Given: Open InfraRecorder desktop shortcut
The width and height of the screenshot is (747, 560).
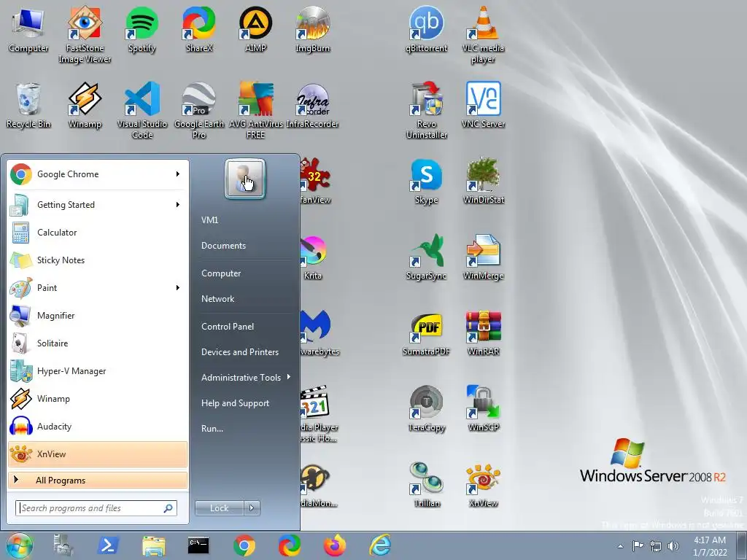Looking at the screenshot, I should pos(312,105).
